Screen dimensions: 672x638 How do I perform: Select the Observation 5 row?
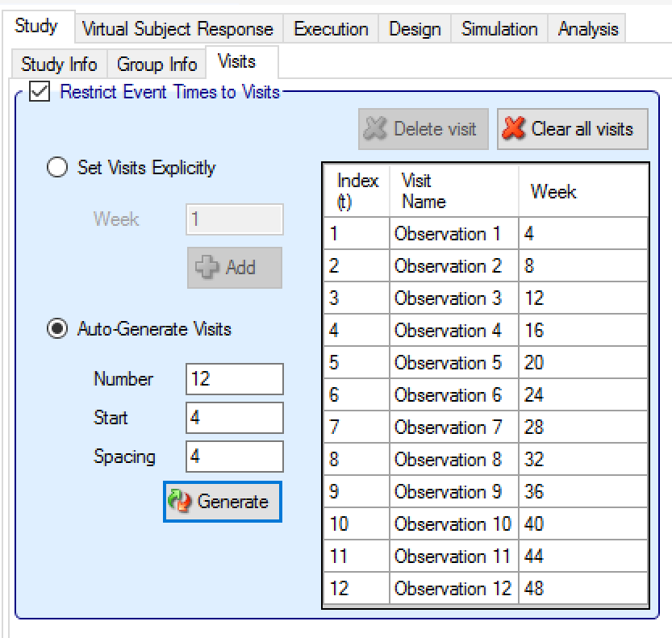(448, 363)
